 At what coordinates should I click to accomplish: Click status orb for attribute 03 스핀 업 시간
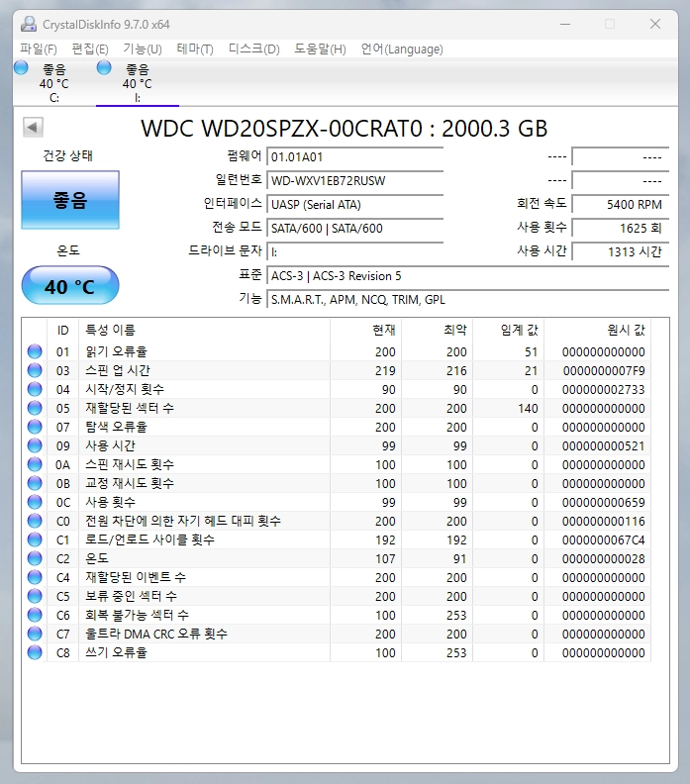click(35, 370)
